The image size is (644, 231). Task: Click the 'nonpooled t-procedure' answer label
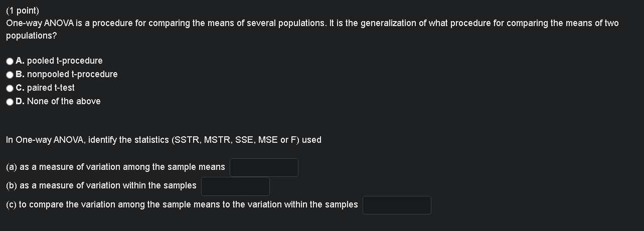[x=72, y=74]
